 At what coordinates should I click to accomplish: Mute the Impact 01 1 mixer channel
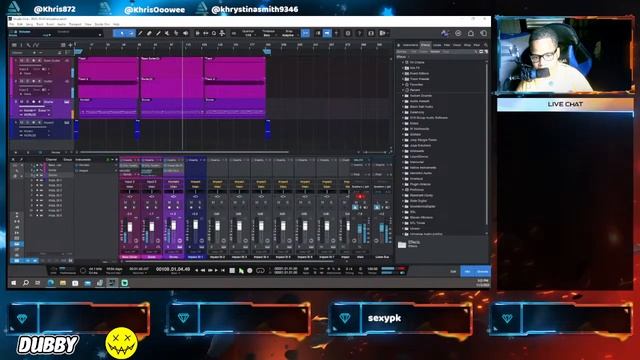click(x=191, y=202)
